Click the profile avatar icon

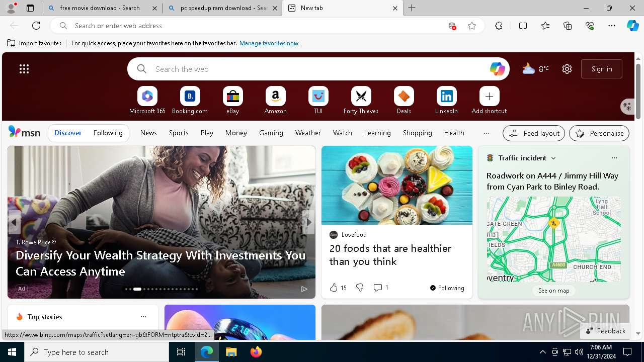(x=11, y=8)
